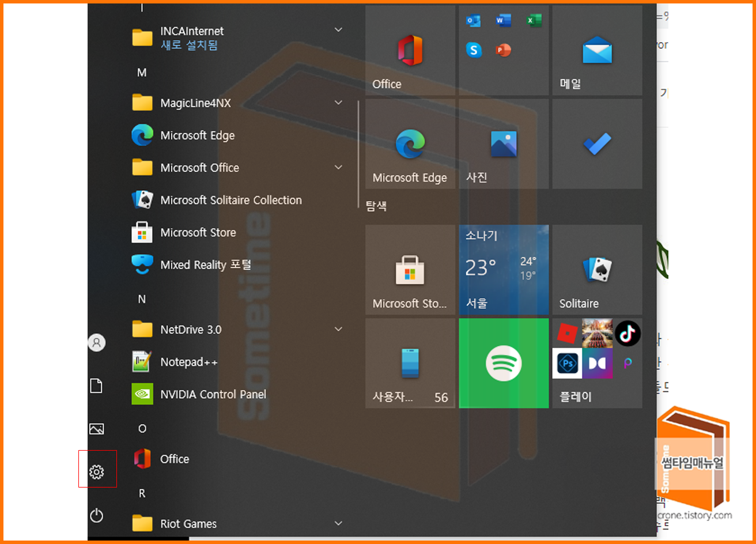Open the Solitaire pinned tile
The width and height of the screenshot is (756, 544).
tap(597, 270)
